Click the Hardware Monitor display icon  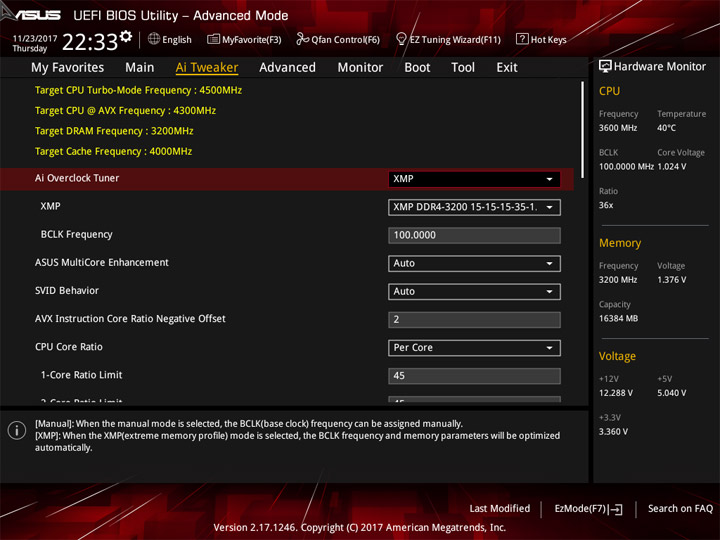point(605,67)
